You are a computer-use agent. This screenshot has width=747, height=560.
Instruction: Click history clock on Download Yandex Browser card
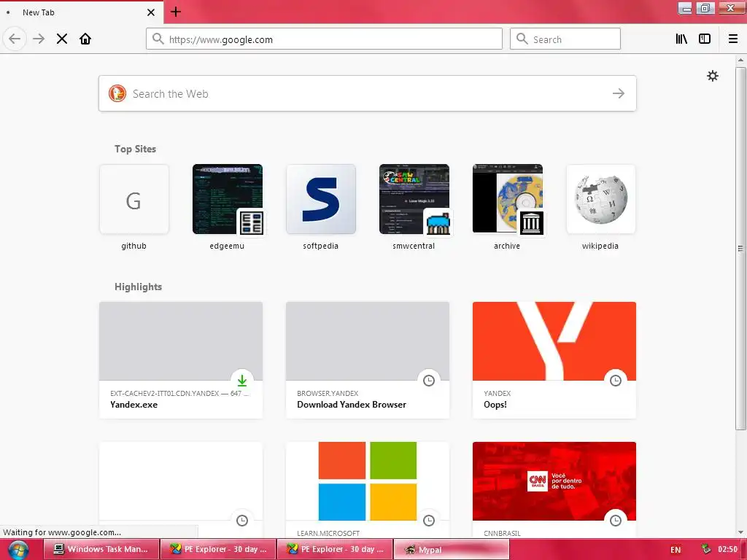pyautogui.click(x=429, y=381)
